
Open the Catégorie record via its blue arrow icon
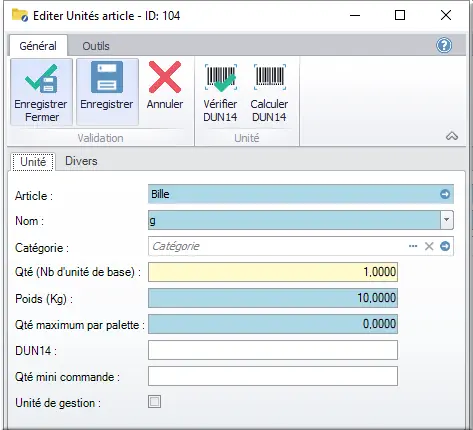(445, 246)
